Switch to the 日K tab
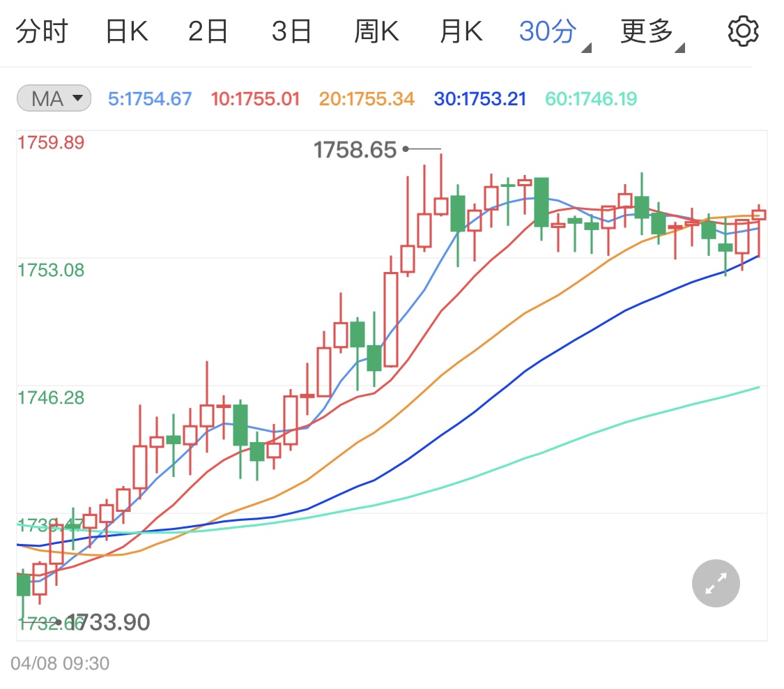Screen dimensions: 784x689 127,31
